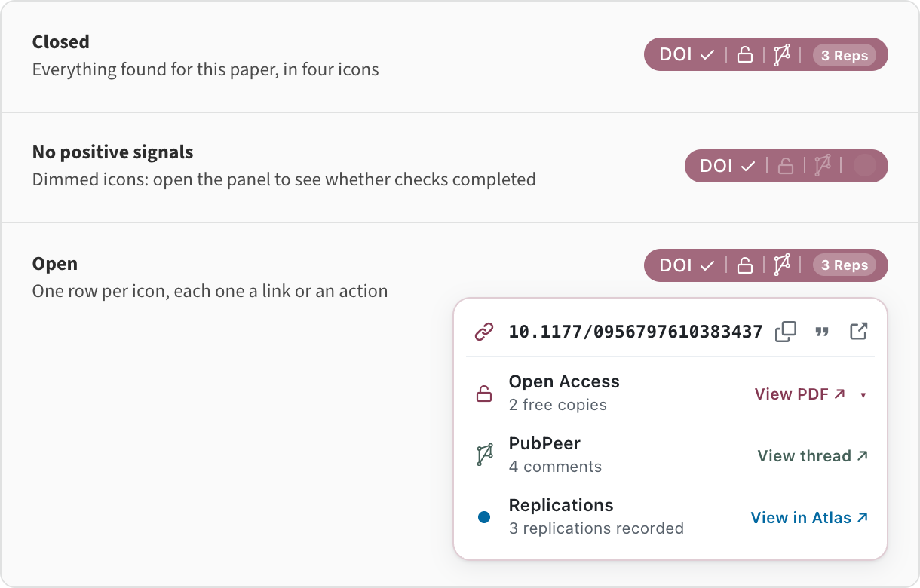Expand the View PDF dropdown arrow
Screen dimensions: 920x588
[863, 394]
